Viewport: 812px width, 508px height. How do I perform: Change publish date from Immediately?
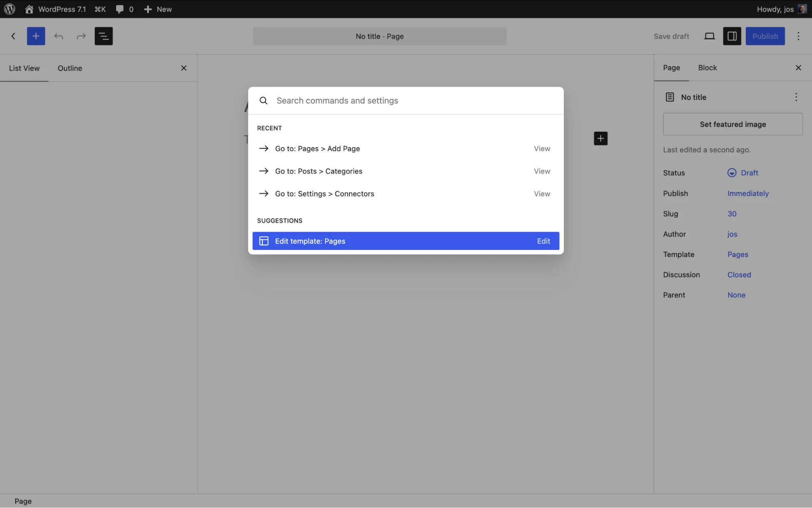click(x=748, y=193)
